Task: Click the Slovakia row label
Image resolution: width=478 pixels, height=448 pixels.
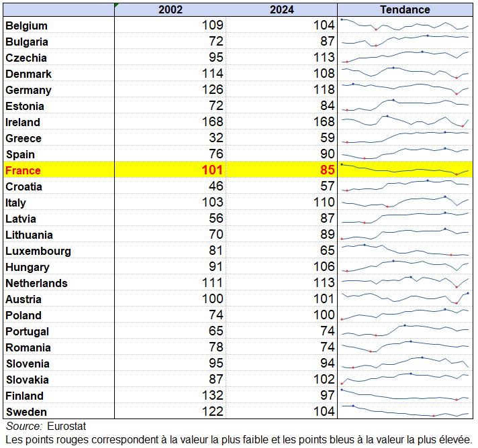Action: click(28, 380)
